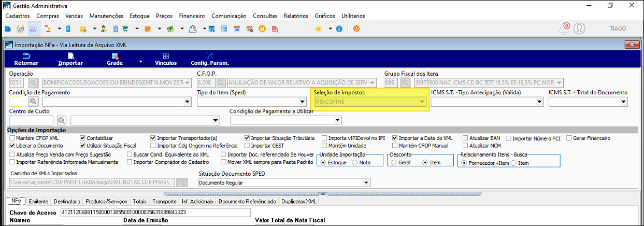Click the person with coin icon

(x=104, y=29)
